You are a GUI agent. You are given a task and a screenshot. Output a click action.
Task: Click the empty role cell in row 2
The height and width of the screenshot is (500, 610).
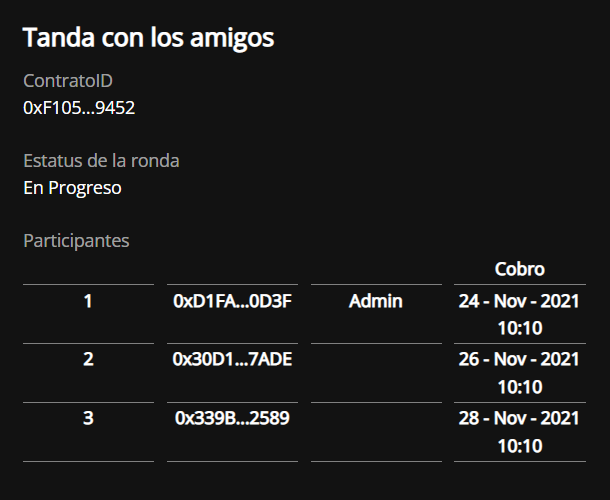pos(376,373)
